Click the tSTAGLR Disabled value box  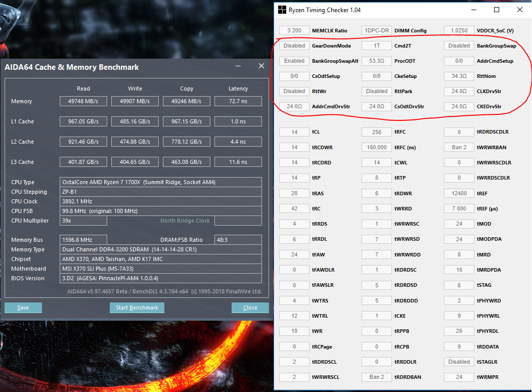[x=459, y=362]
